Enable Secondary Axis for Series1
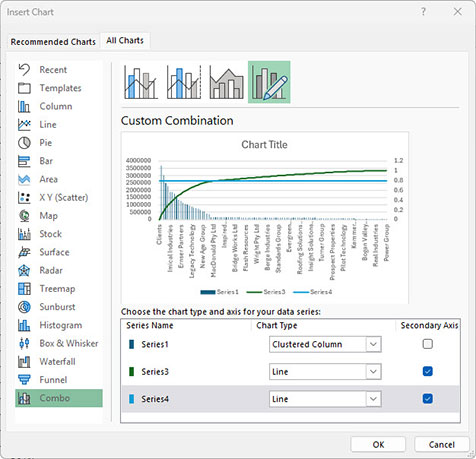Image resolution: width=476 pixels, height=459 pixels. [427, 344]
